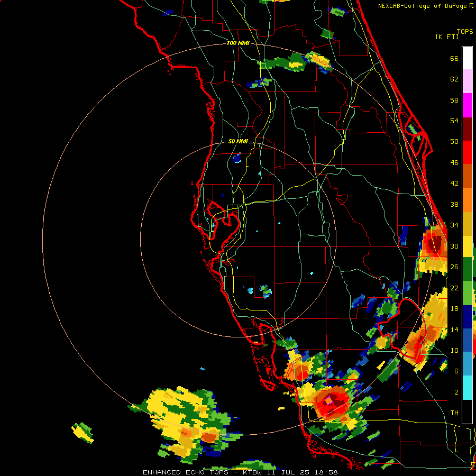Select the dark green legend swatch
This screenshot has width=476, height=476.
point(467,269)
